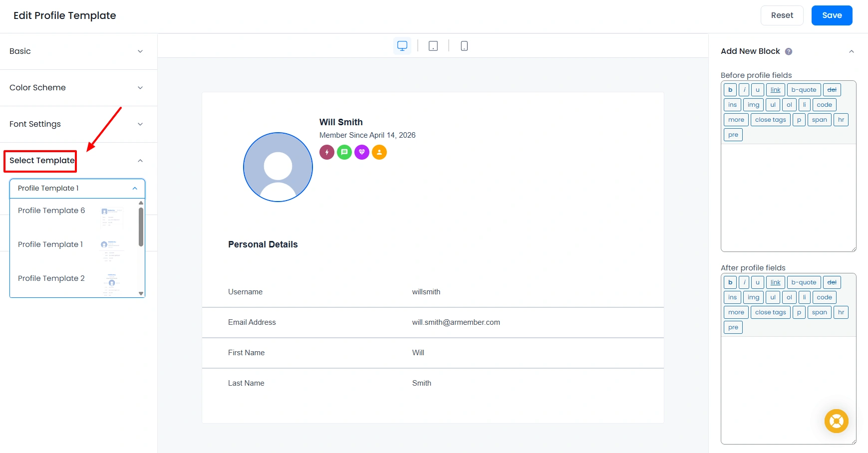Switch preview to mobile view
868x453 pixels.
coord(464,45)
